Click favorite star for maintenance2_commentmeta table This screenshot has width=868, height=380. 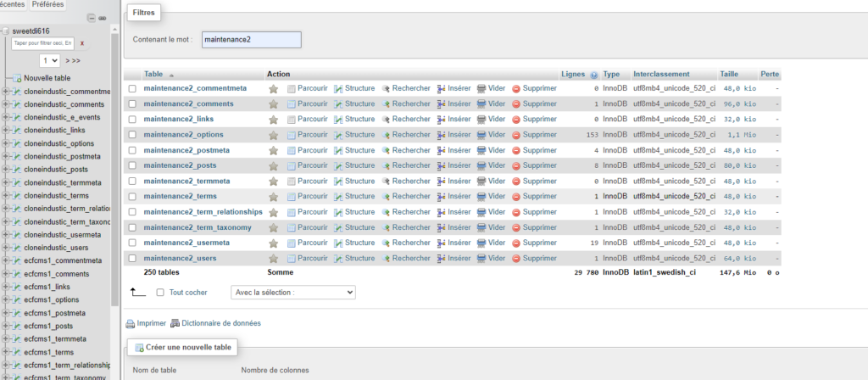[273, 88]
